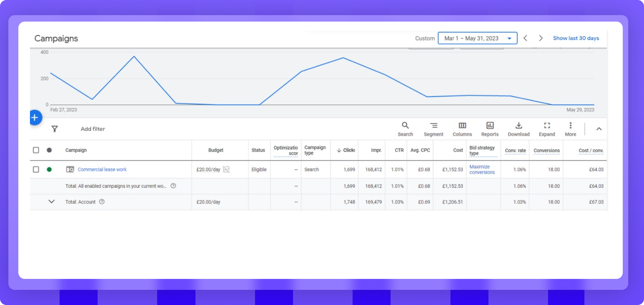This screenshot has width=644, height=305.
Task: Toggle the green status dot for campaign
Action: pyautogui.click(x=49, y=169)
